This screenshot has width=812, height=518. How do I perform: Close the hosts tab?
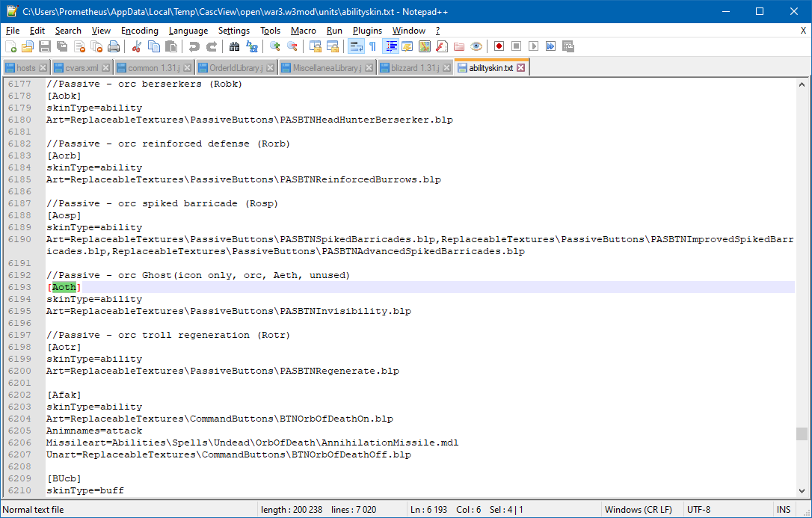(43, 68)
